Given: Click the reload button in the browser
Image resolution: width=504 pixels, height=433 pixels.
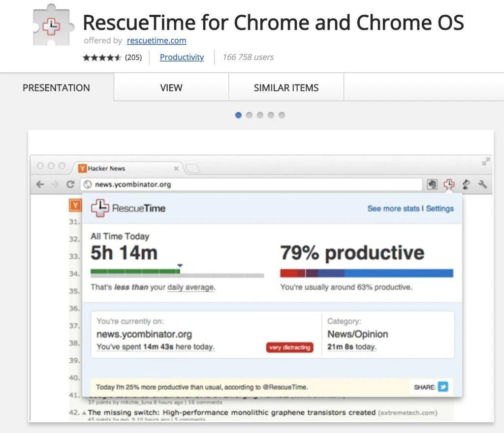Looking at the screenshot, I should [70, 184].
